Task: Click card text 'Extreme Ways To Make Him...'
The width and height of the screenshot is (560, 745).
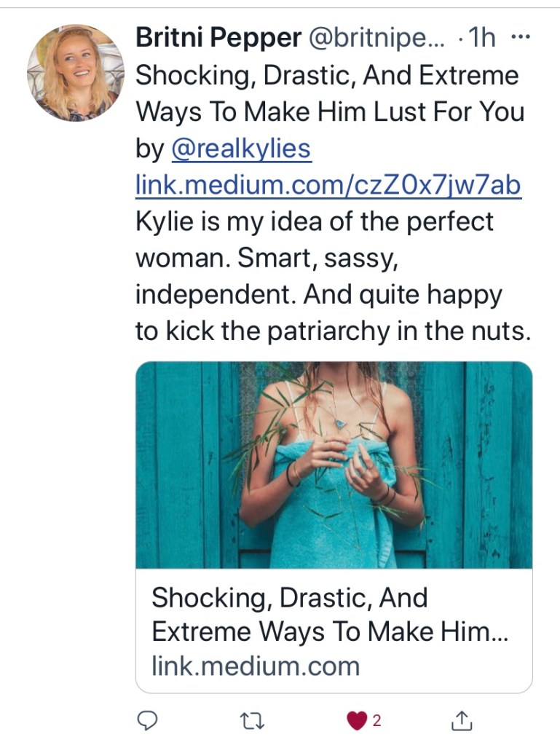Action: click(x=329, y=631)
